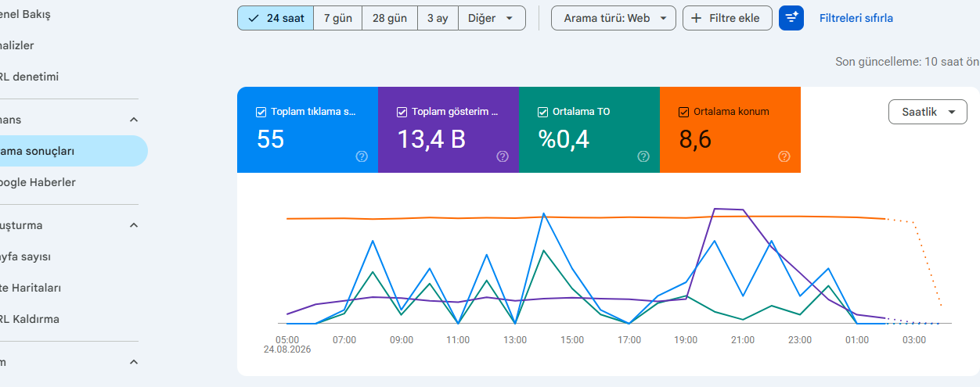The height and width of the screenshot is (387, 980).
Task: Open the Arama türü: Web dropdown
Action: 614,18
